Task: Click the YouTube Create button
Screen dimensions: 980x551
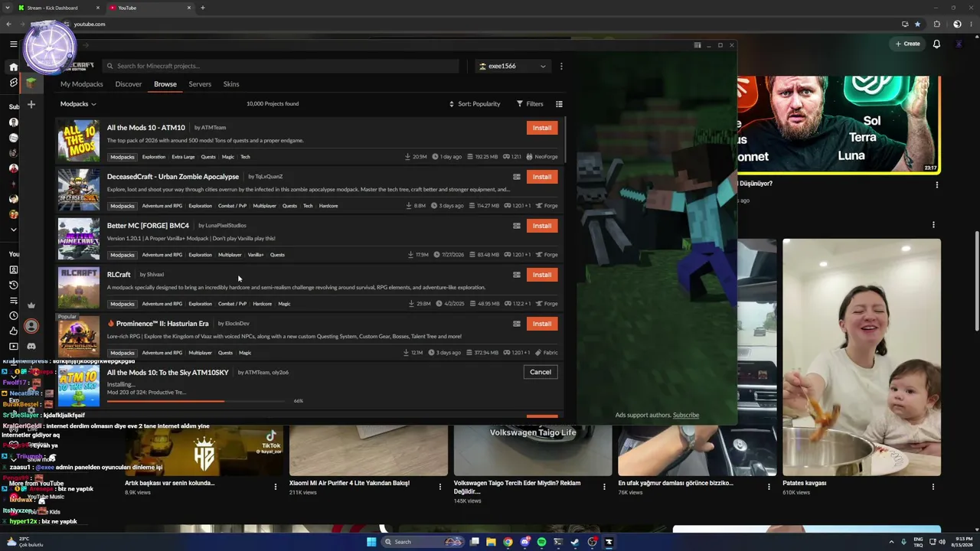Action: point(908,44)
